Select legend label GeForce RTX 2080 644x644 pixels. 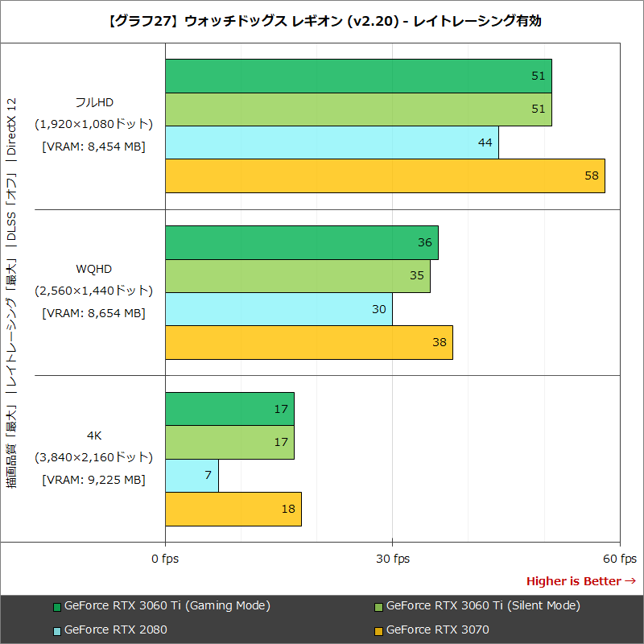point(116,630)
